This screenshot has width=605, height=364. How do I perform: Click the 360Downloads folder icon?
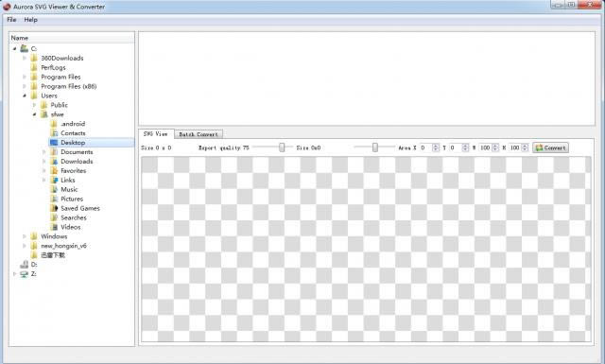[34, 58]
